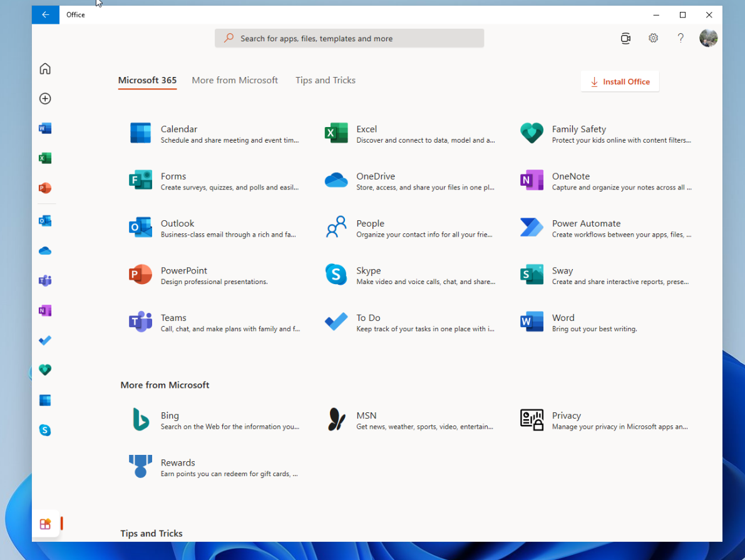
Task: Open Excel from the left sidebar
Action: click(45, 158)
